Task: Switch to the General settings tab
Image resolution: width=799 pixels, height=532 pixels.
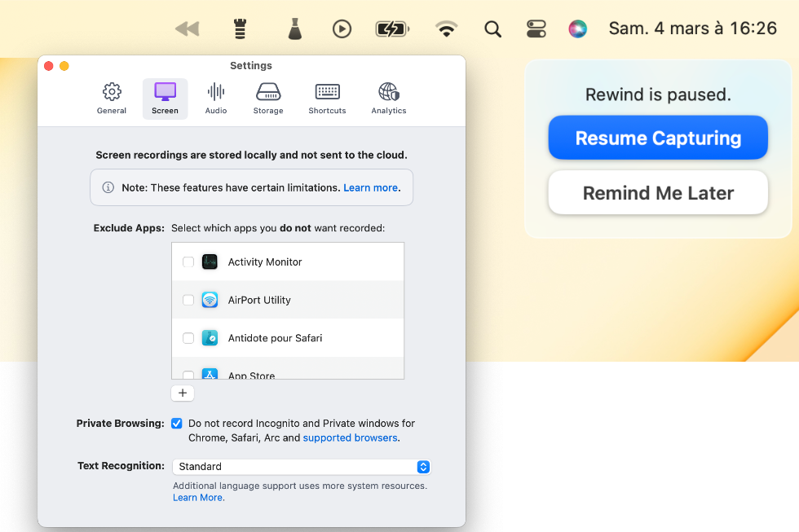Action: (112, 99)
